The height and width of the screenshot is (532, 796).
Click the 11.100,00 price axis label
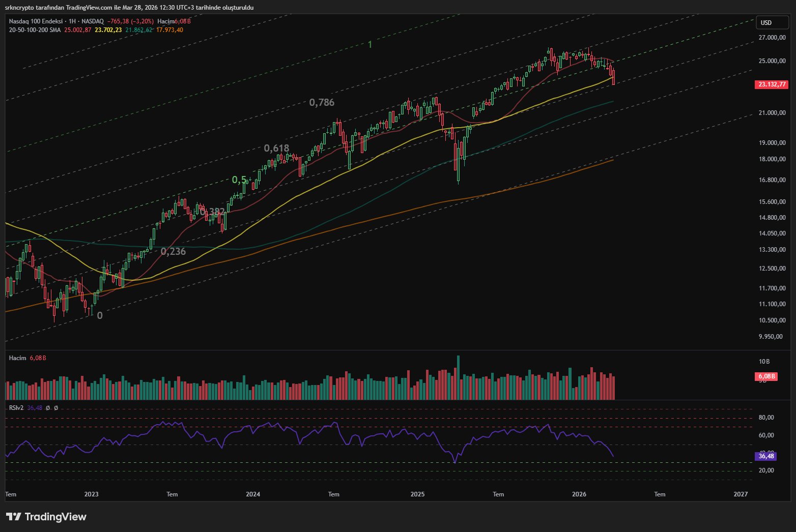pyautogui.click(x=772, y=304)
